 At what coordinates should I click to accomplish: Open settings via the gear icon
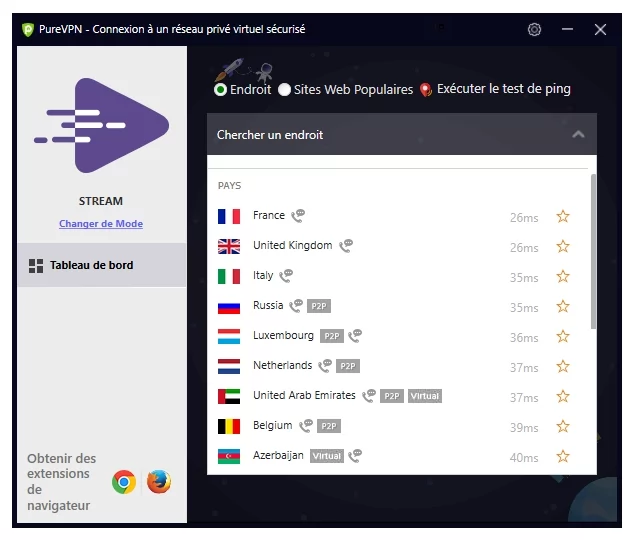tap(534, 29)
